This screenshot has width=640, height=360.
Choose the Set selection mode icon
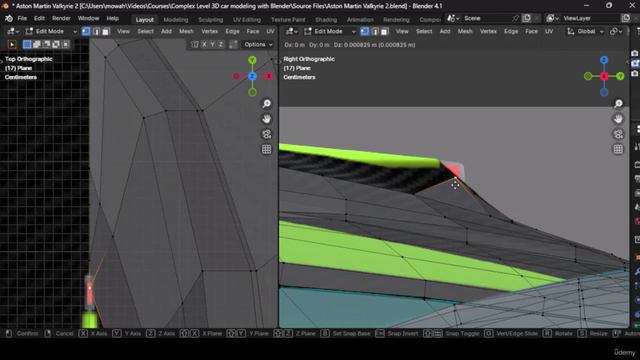click(x=27, y=44)
